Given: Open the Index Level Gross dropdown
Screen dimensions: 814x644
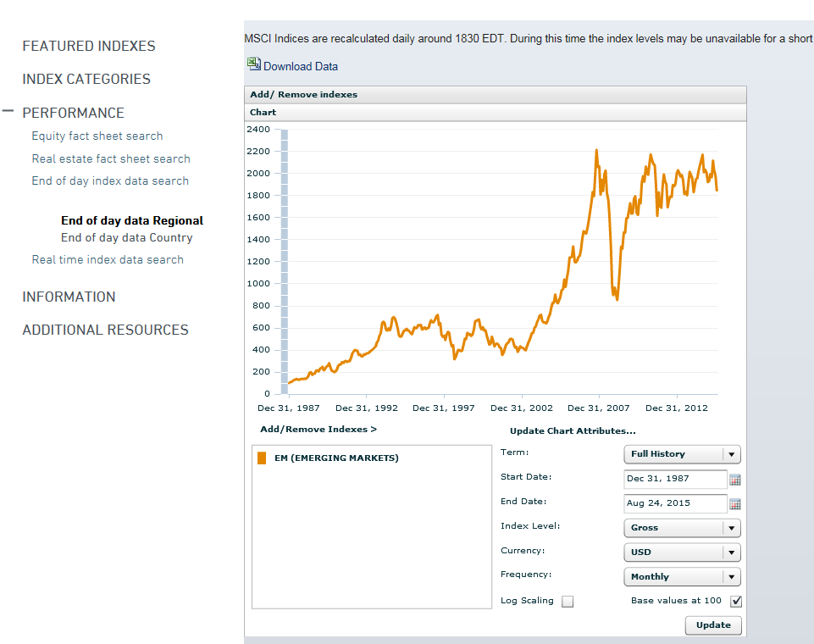Looking at the screenshot, I should 682,528.
